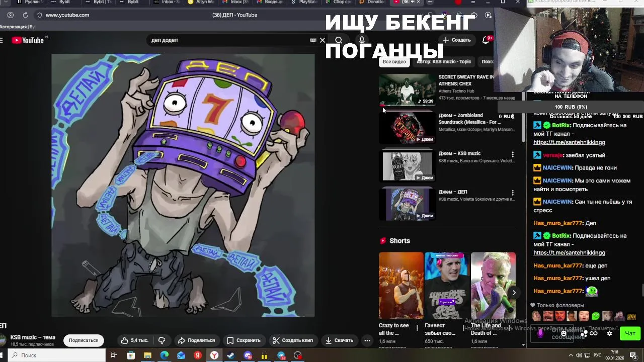
Task: Open Windows Task View
Action: click(114, 355)
